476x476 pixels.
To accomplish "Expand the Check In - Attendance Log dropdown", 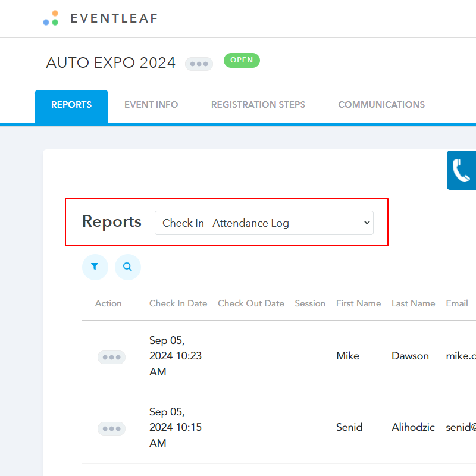I will pos(264,223).
